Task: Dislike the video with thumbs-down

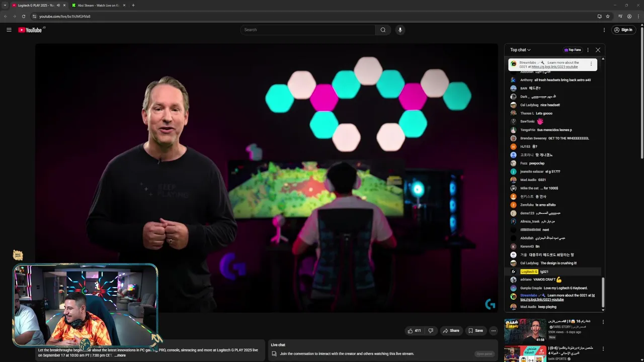Action: coord(431,330)
